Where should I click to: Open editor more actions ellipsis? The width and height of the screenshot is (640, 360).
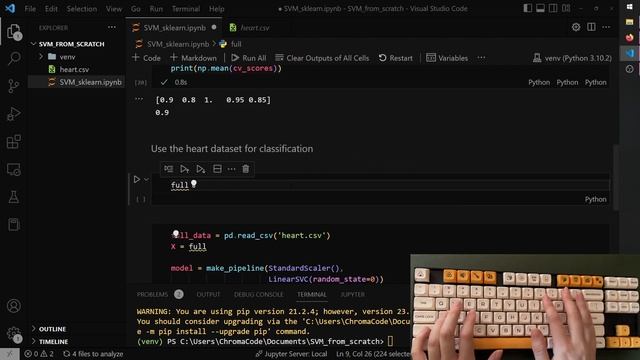[606, 27]
